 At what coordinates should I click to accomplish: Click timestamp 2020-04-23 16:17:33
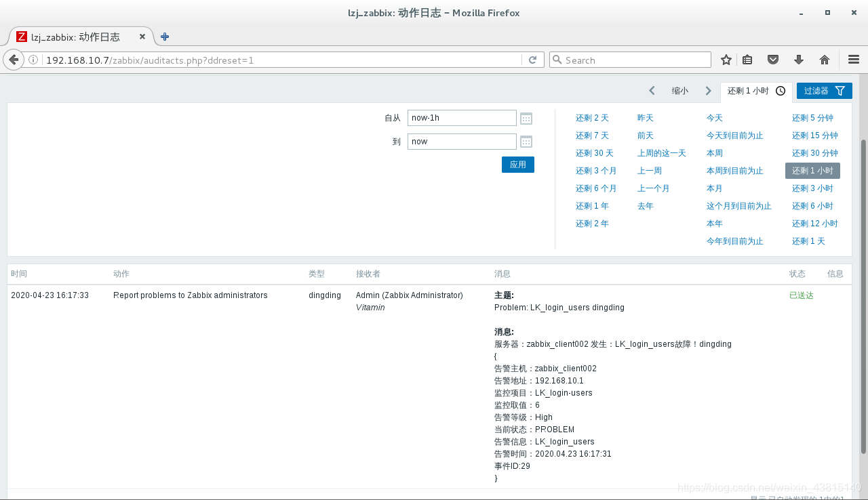point(50,295)
